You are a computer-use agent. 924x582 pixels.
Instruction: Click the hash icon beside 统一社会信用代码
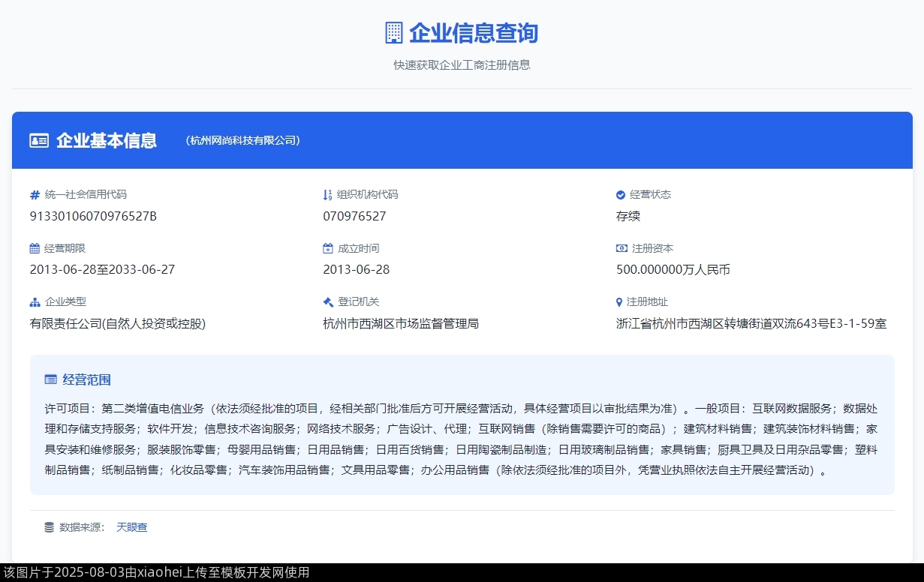pos(35,195)
